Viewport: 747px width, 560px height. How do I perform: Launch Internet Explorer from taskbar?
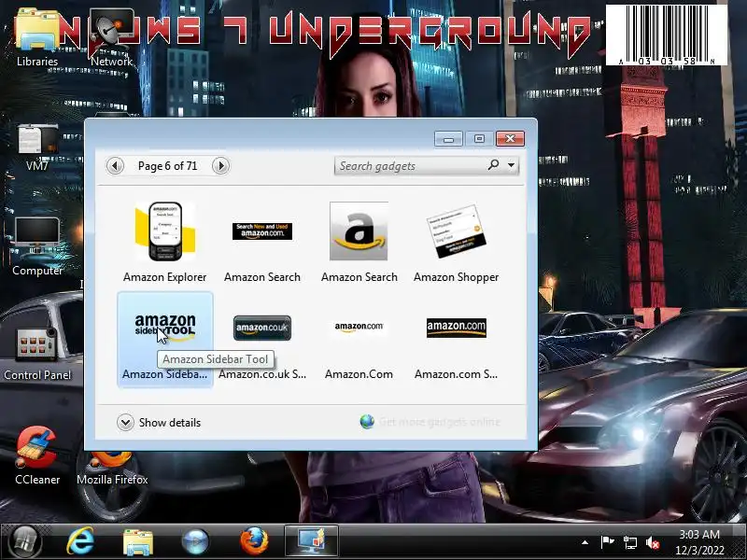pos(80,542)
